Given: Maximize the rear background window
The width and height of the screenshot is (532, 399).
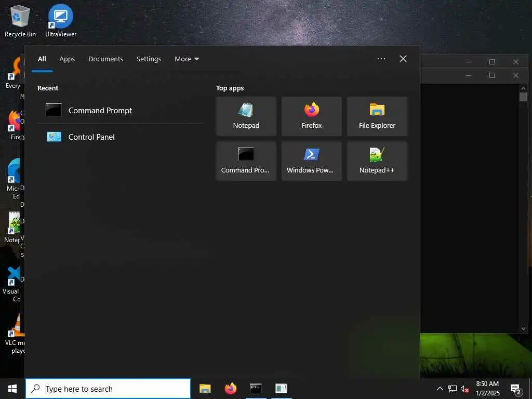Looking at the screenshot, I should click(x=492, y=62).
